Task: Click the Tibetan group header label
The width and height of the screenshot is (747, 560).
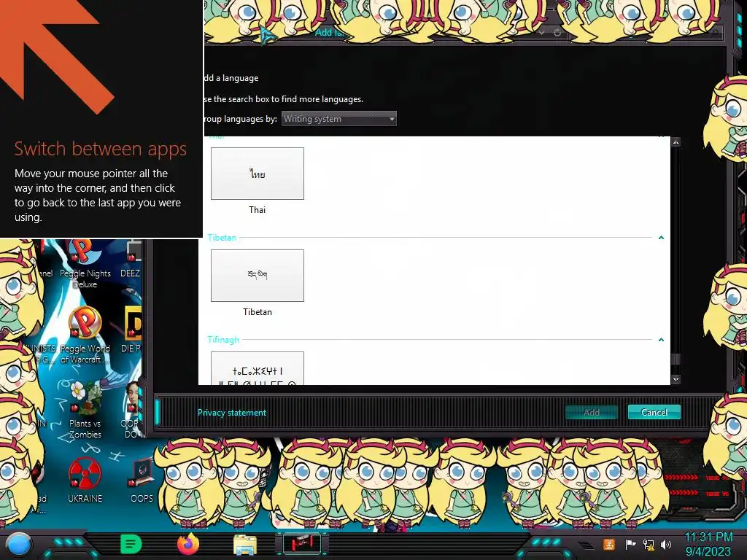Action: (222, 237)
